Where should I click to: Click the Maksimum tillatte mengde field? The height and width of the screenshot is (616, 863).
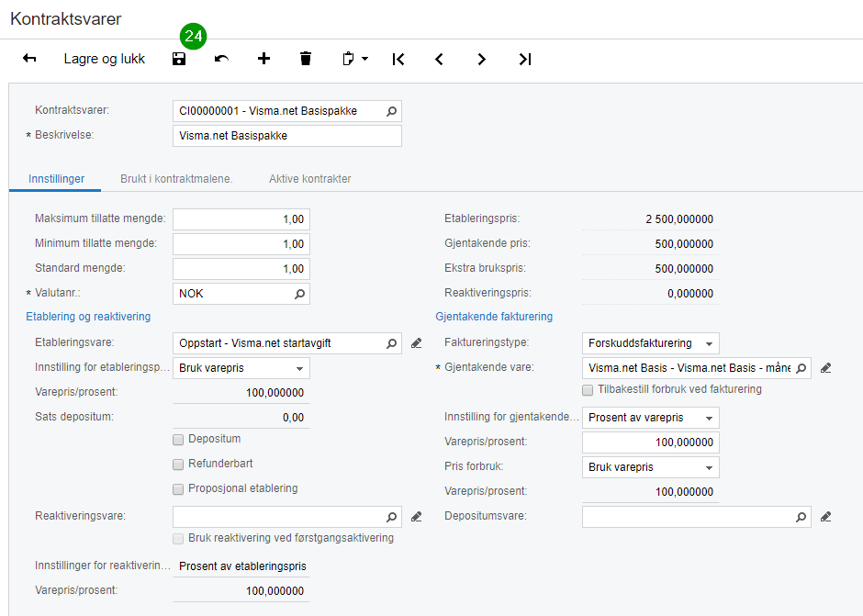(x=241, y=219)
